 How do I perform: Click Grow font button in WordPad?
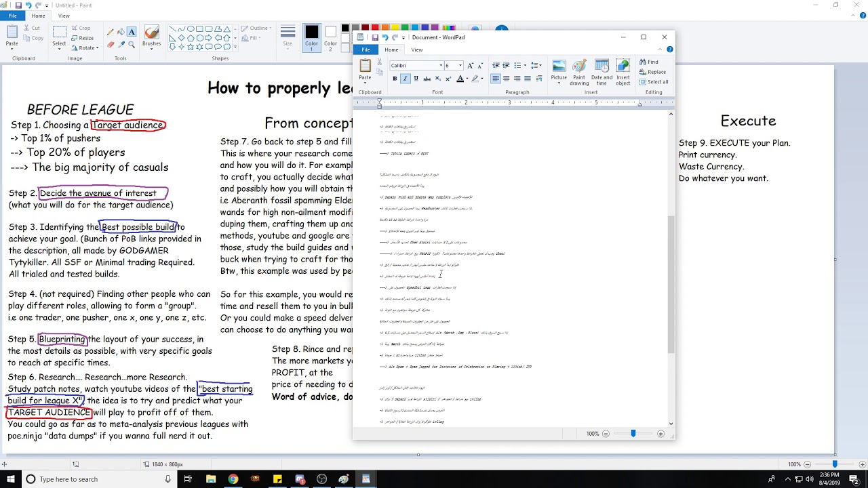(471, 65)
